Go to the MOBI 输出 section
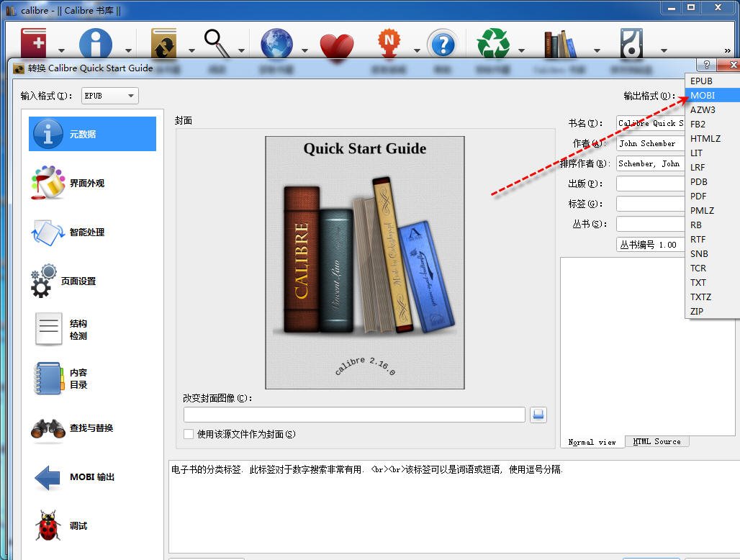 pyautogui.click(x=91, y=477)
